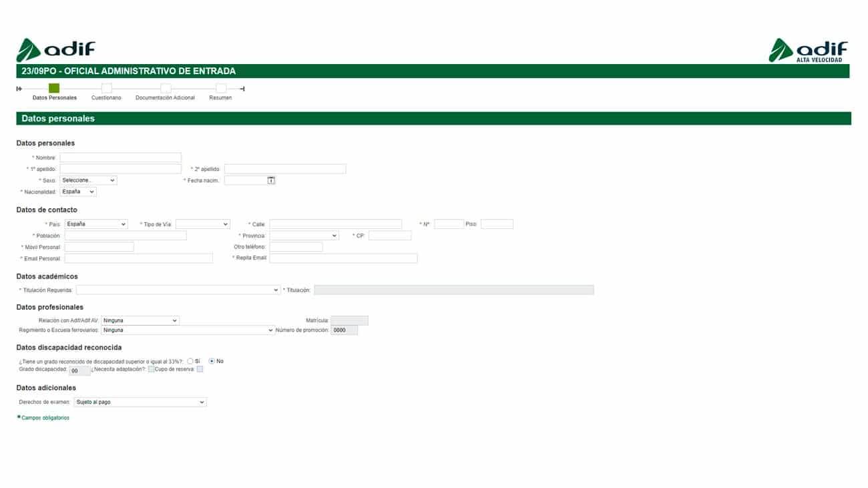The height and width of the screenshot is (488, 868).
Task: Focus the Email Personal input field
Action: 139,258
